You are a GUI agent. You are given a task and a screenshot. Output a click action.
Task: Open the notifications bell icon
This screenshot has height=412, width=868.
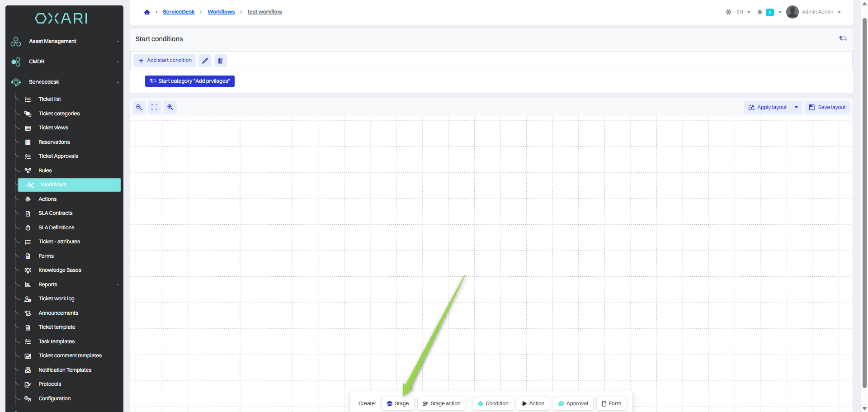pyautogui.click(x=760, y=12)
